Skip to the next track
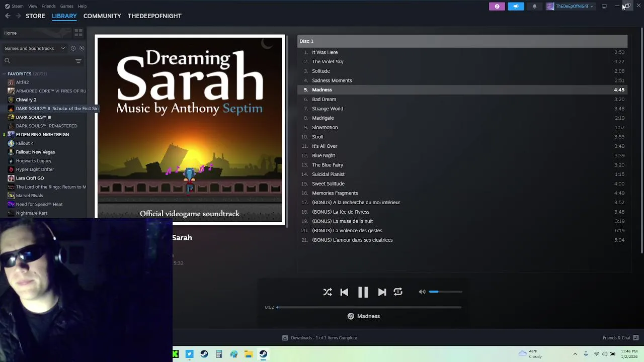This screenshot has height=362, width=644. [382, 292]
